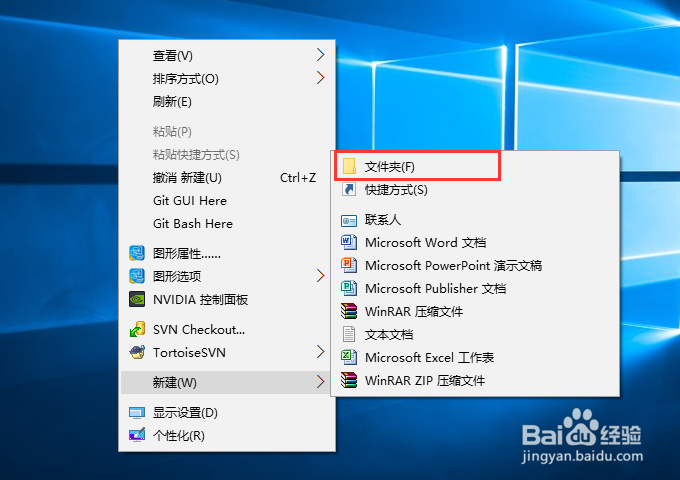Create a Microsoft PowerPoint 演示文稿
680x480 pixels.
(x=475, y=265)
